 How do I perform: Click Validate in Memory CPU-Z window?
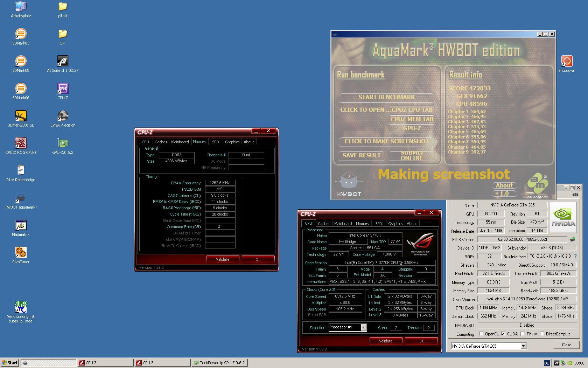(223, 259)
